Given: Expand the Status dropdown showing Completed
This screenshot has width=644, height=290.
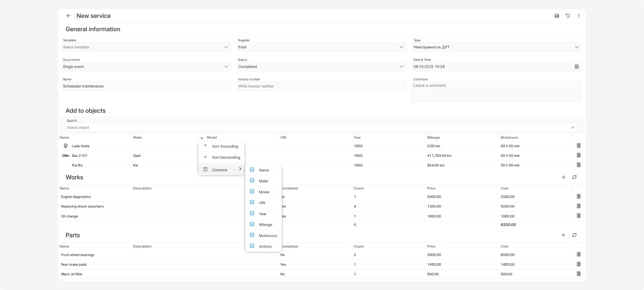Looking at the screenshot, I should pos(321,67).
